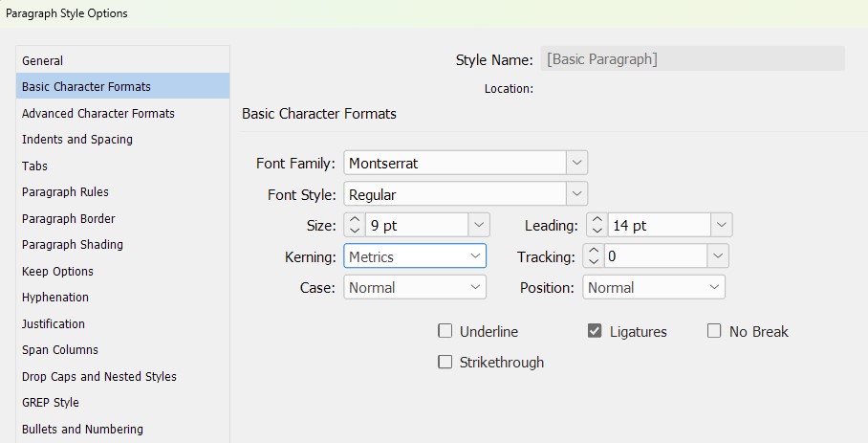Enable the Underline checkbox

(445, 331)
